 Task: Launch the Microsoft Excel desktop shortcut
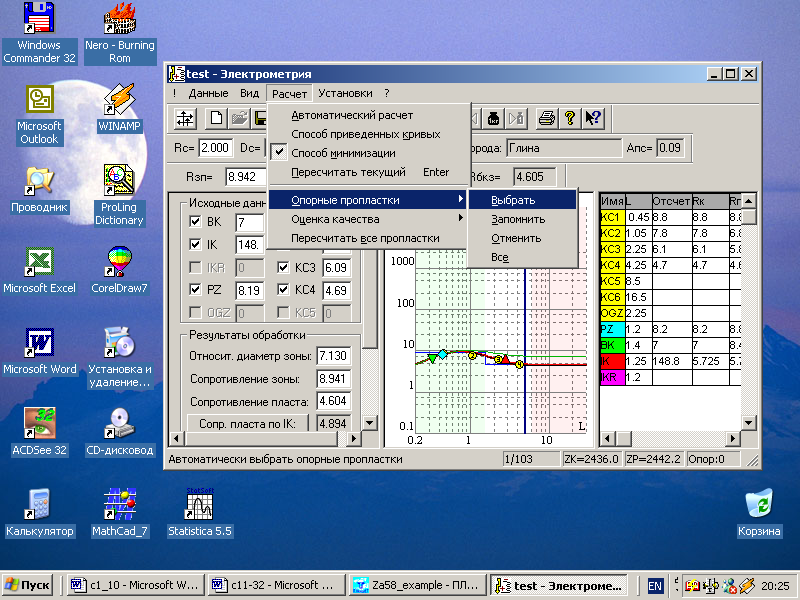point(39,270)
